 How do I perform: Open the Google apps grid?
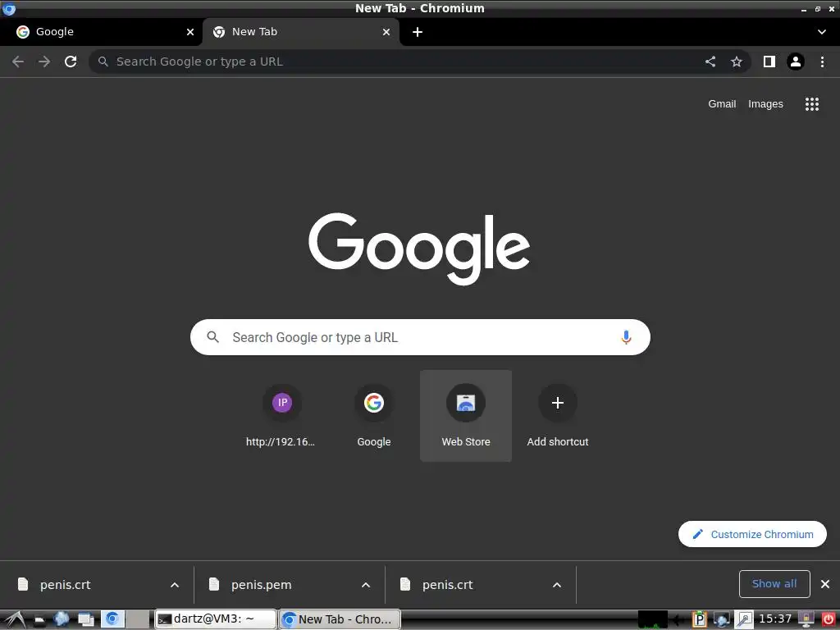pos(812,104)
